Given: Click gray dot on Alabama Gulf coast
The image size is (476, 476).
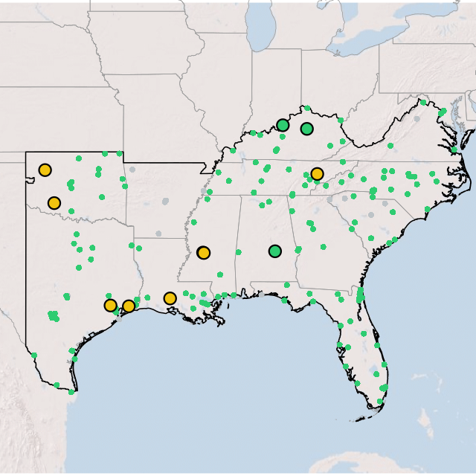Looking at the screenshot, I should pyautogui.click(x=261, y=295).
